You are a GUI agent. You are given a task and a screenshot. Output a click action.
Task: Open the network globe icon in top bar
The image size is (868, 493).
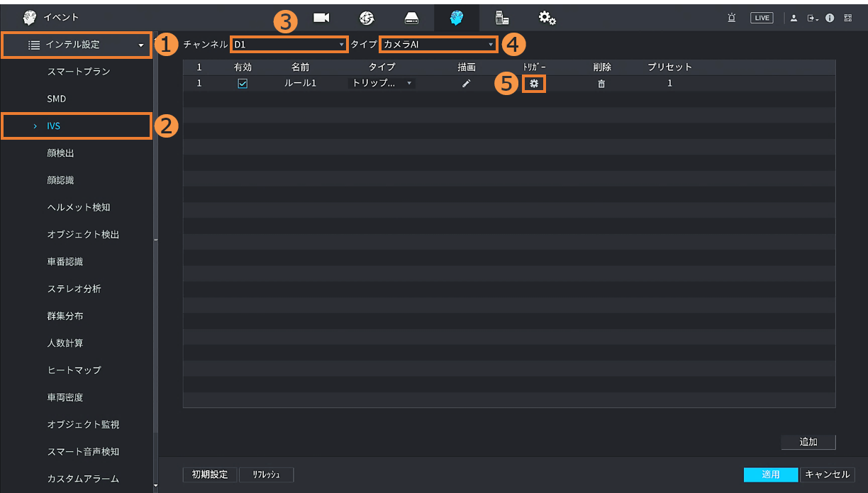coord(367,18)
